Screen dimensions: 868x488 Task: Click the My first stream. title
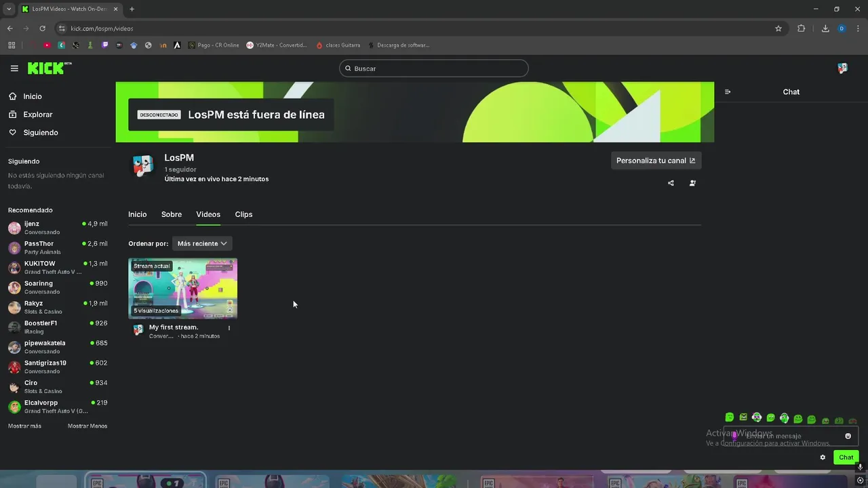174,327
